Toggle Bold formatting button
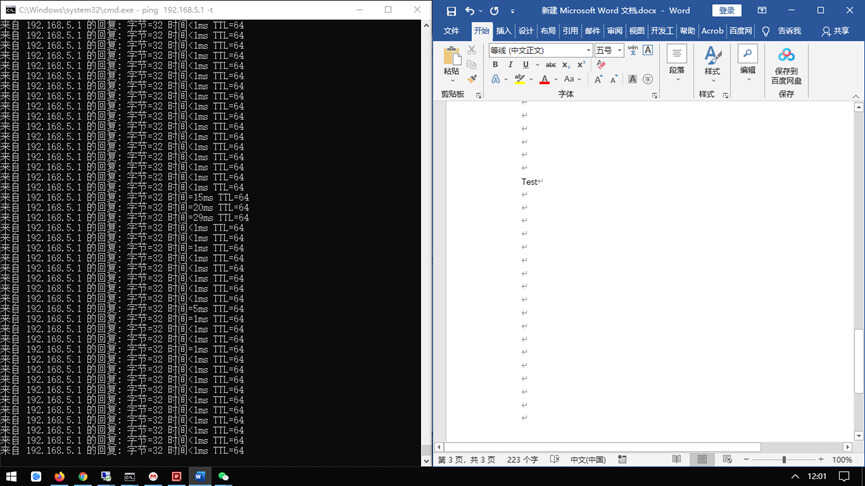Image resolution: width=865 pixels, height=486 pixels. tap(495, 65)
